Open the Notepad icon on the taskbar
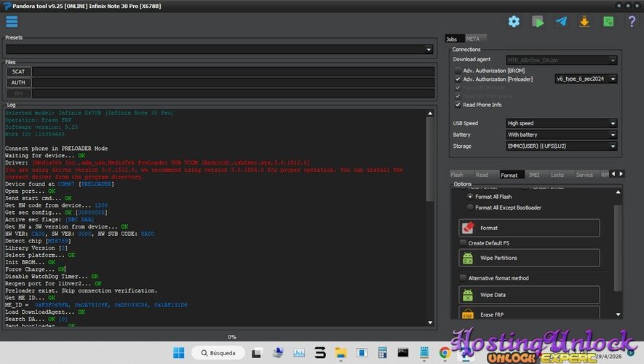 (x=424, y=353)
